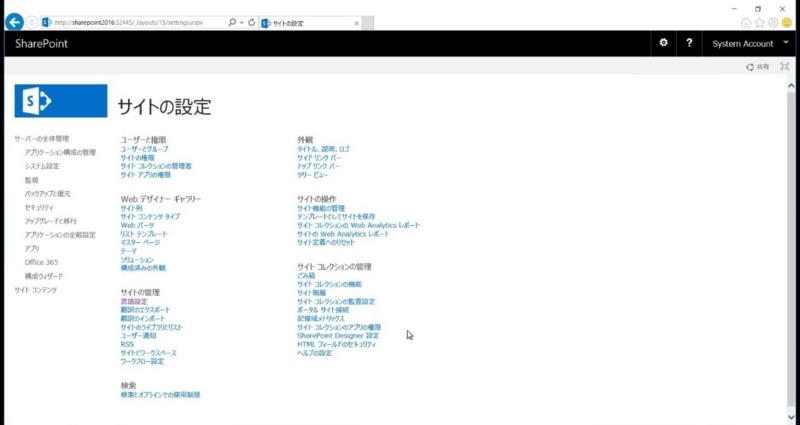This screenshot has height=425, width=800.
Task: Open セキュリティ in left navigation
Action: coord(39,208)
